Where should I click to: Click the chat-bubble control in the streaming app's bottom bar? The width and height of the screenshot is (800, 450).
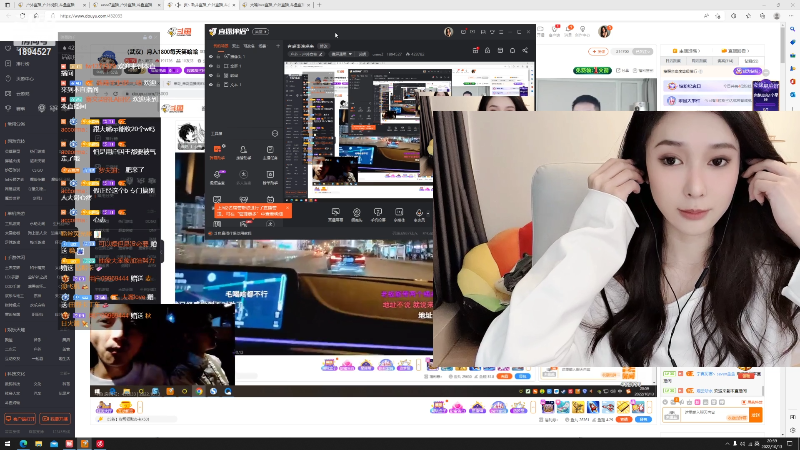pos(378,214)
